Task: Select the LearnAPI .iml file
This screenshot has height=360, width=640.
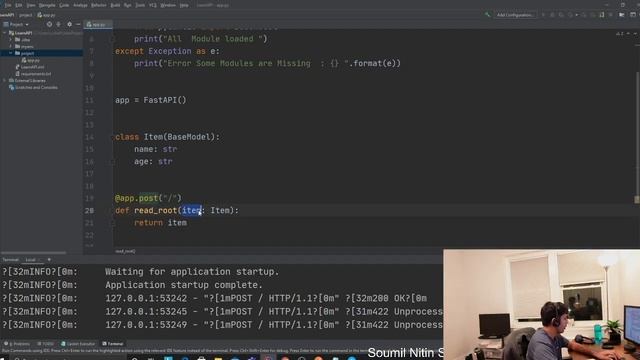Action: tap(30, 67)
